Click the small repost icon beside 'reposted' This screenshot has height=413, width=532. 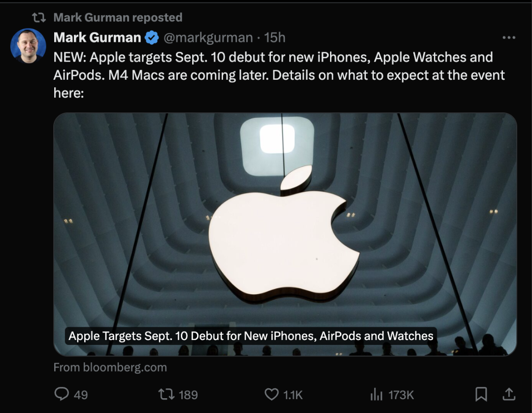click(39, 17)
